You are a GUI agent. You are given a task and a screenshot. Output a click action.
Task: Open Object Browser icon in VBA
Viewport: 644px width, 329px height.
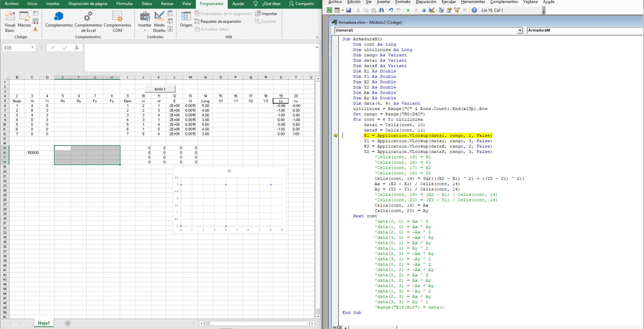coord(457,10)
